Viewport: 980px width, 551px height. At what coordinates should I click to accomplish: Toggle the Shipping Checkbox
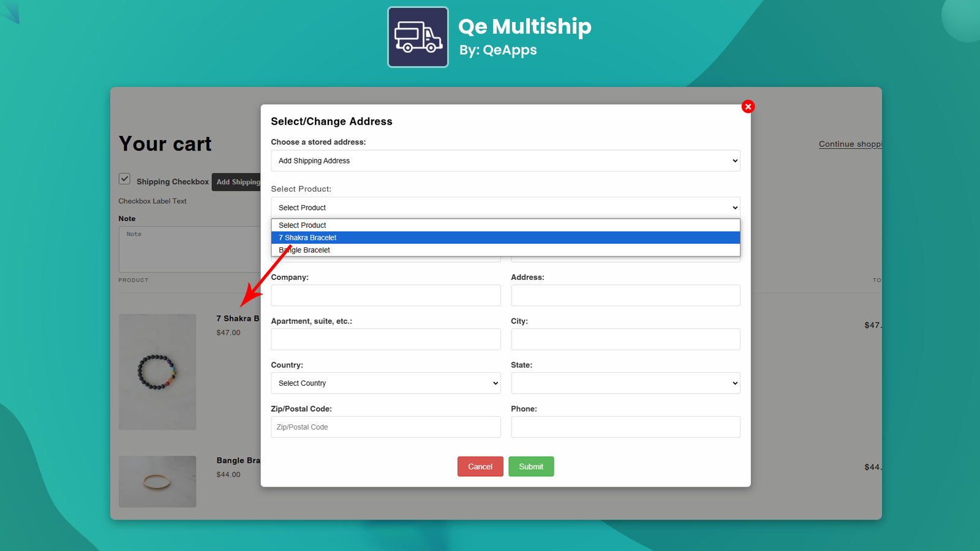[x=124, y=179]
